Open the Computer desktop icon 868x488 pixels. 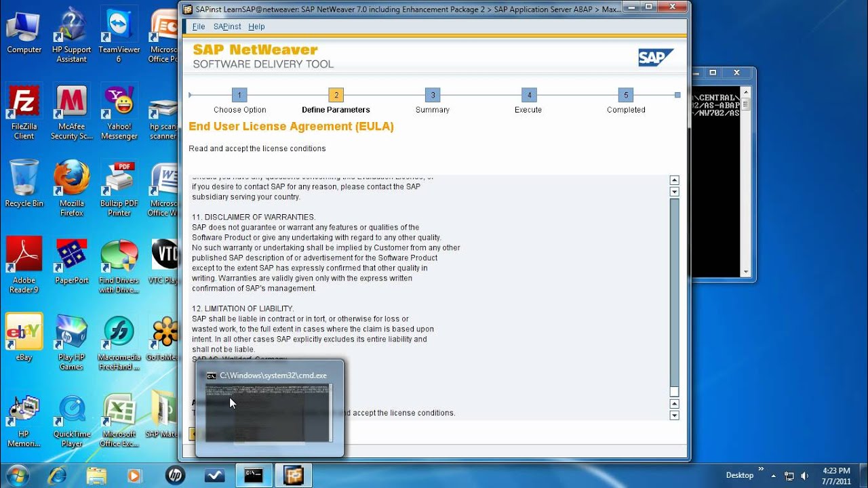tap(24, 33)
